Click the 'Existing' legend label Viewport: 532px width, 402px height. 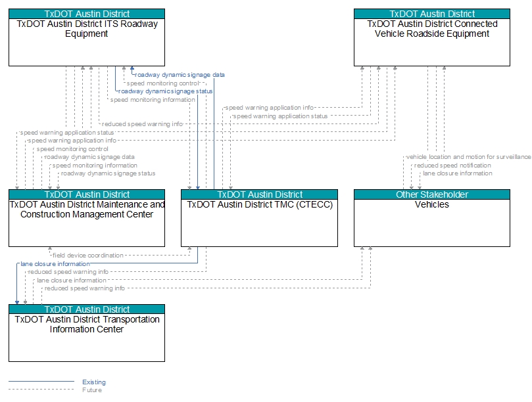94,382
